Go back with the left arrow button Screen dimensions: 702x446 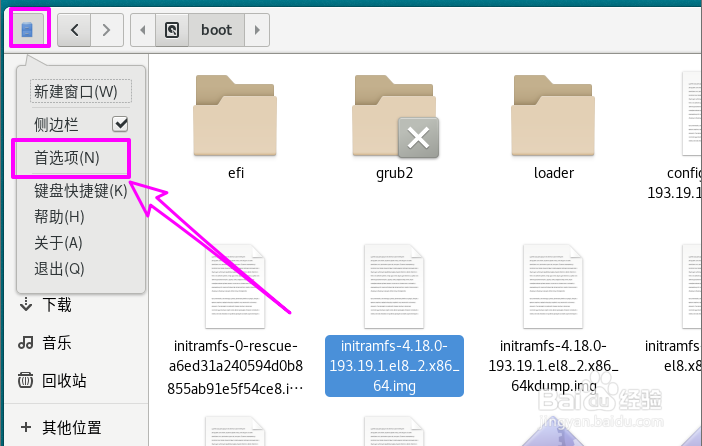click(x=74, y=30)
